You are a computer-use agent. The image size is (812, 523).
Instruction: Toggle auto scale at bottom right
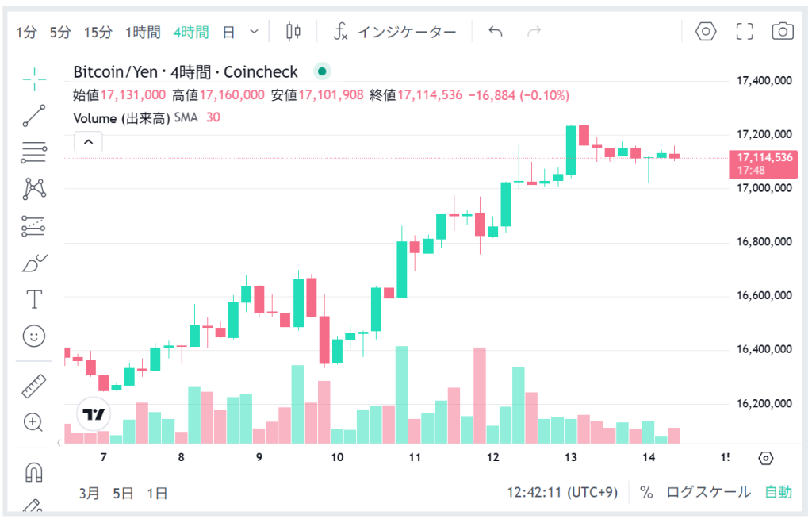[x=778, y=492]
